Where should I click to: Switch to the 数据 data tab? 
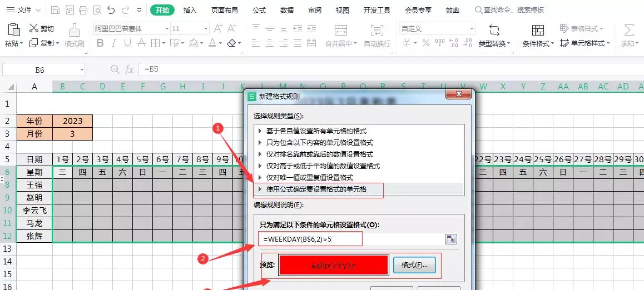[286, 10]
